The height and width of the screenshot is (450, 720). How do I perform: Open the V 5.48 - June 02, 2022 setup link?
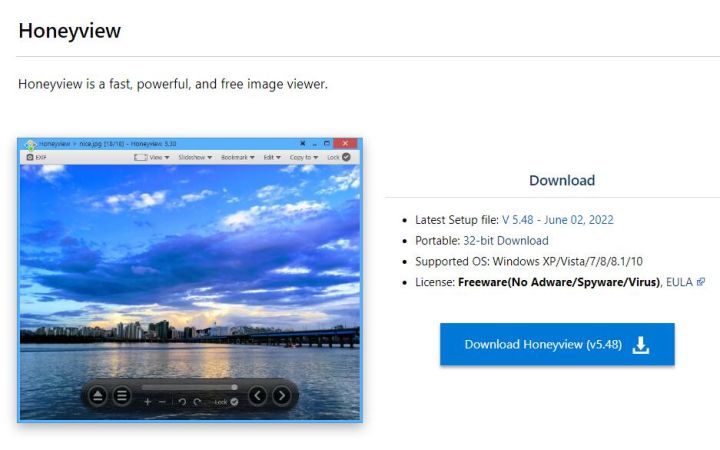(557, 220)
